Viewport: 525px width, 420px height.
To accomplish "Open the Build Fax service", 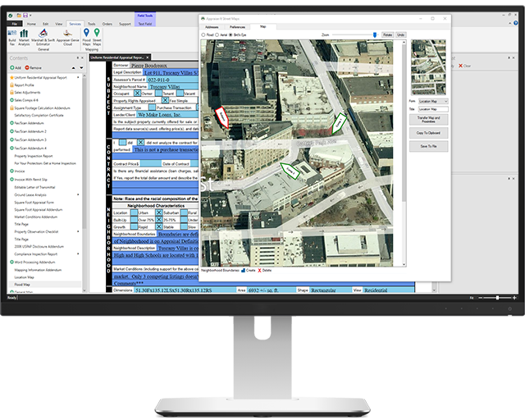I will pyautogui.click(x=12, y=37).
